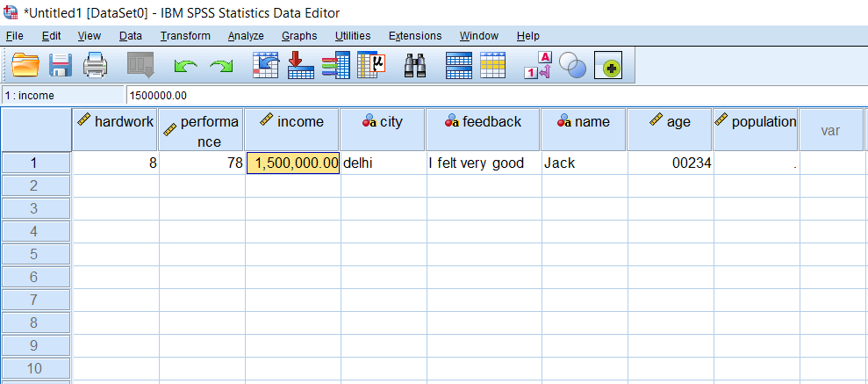Undo the last action with the green left arrow
This screenshot has width=868, height=384.
point(185,67)
